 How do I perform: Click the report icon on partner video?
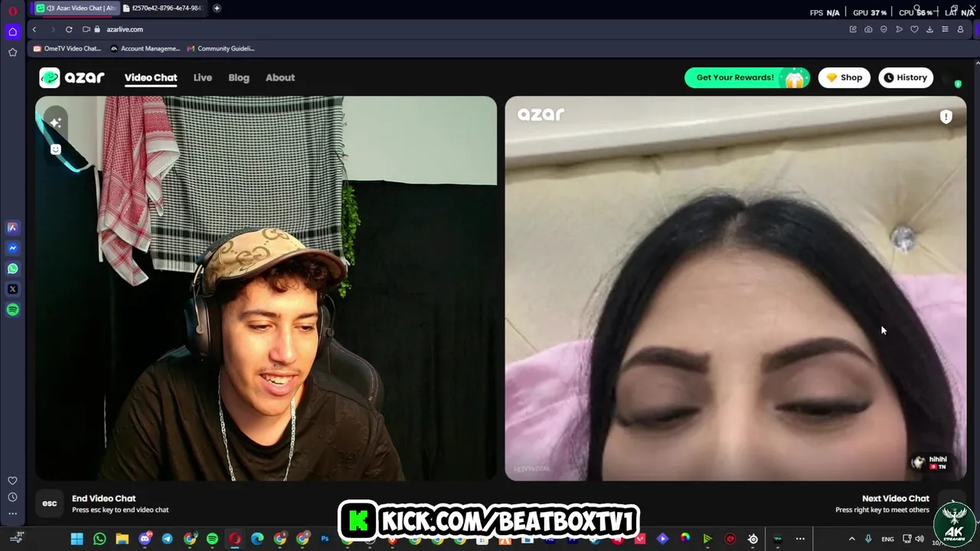(x=946, y=116)
